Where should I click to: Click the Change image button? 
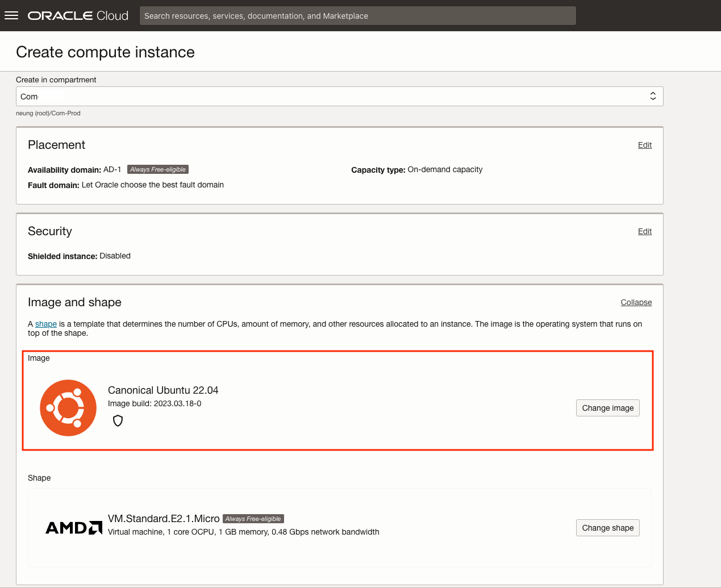[607, 408]
